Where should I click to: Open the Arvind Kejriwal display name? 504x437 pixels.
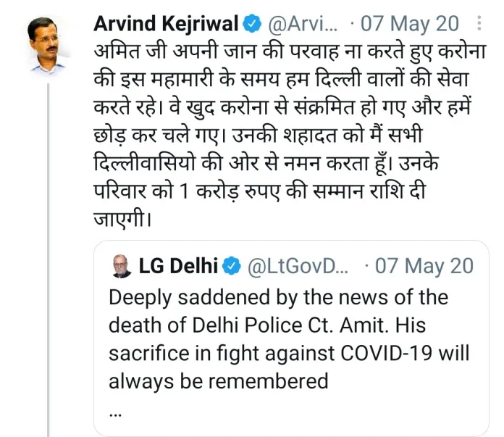coord(166,23)
